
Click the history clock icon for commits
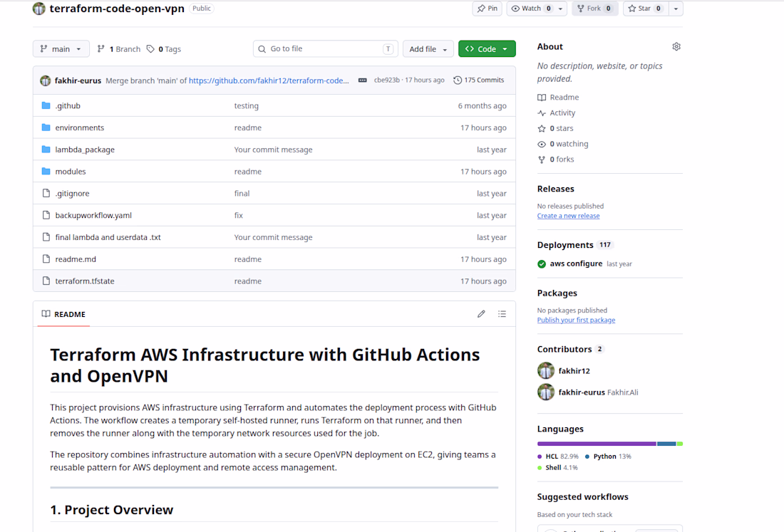[x=458, y=80]
